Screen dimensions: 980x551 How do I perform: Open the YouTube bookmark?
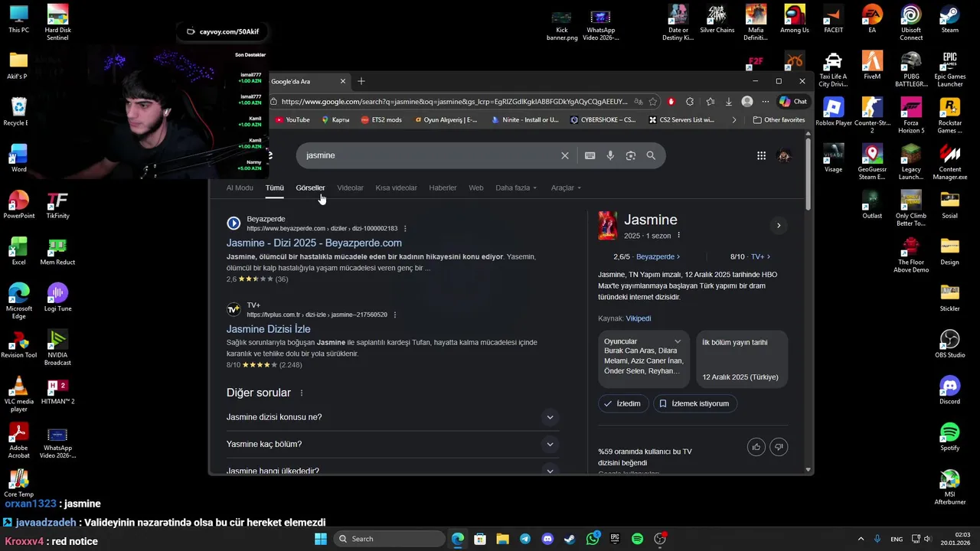point(292,119)
